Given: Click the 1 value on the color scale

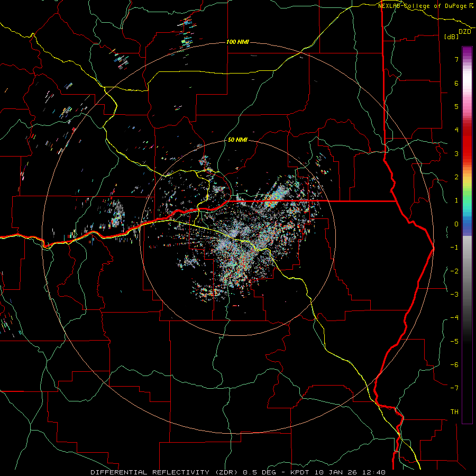Looking at the screenshot, I should click(456, 200).
